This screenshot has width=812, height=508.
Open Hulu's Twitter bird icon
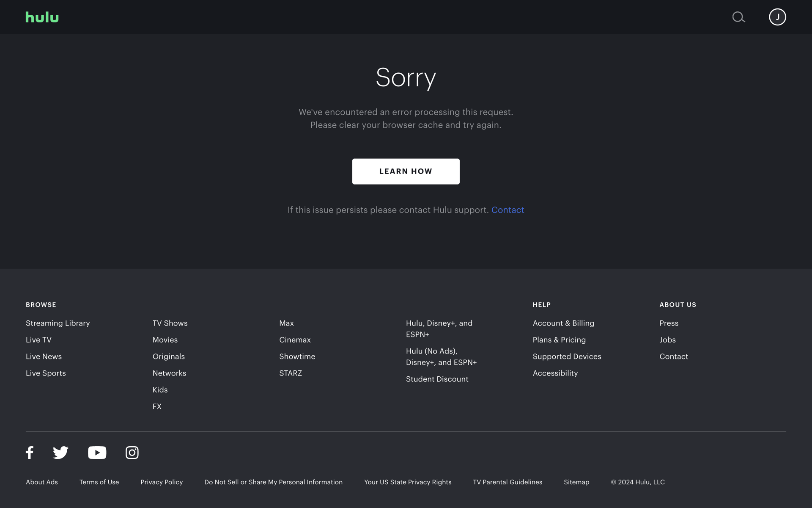pyautogui.click(x=60, y=453)
